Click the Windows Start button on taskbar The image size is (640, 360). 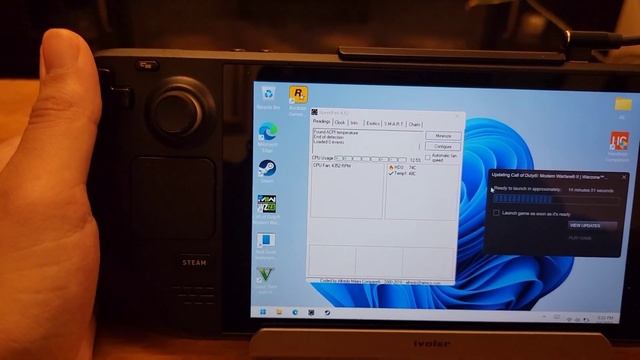pyautogui.click(x=263, y=312)
